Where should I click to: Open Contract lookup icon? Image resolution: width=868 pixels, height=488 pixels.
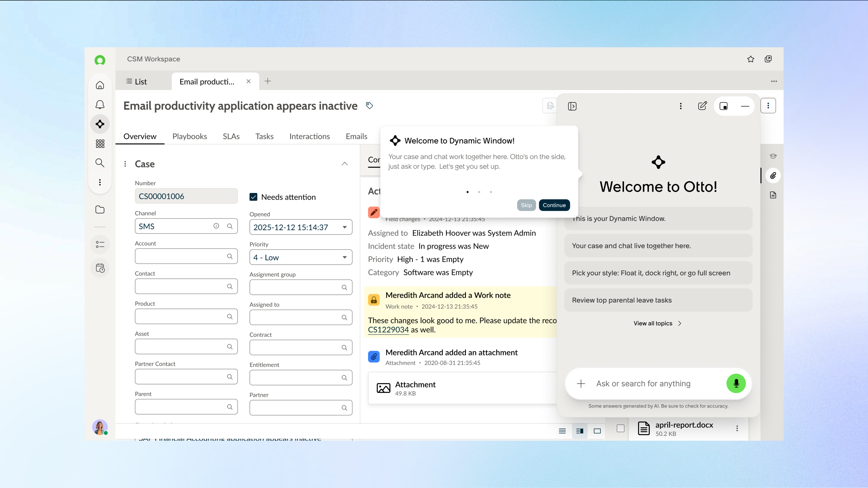coord(344,347)
